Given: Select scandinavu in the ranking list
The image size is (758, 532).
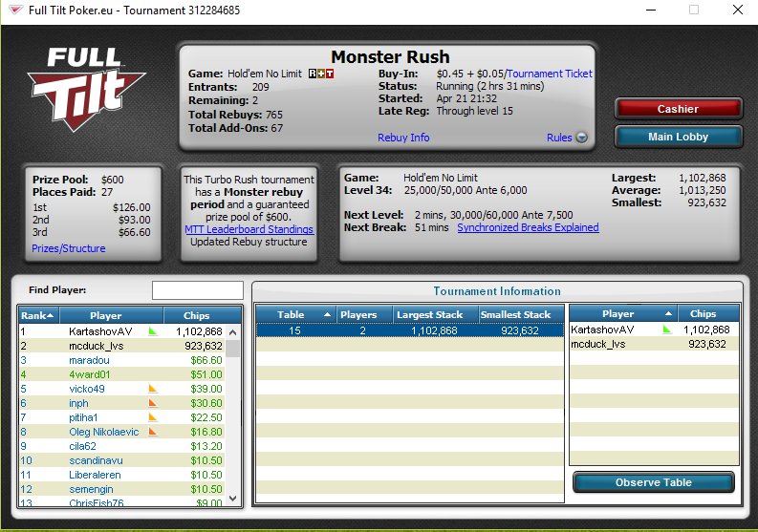Looking at the screenshot, I should (121, 460).
